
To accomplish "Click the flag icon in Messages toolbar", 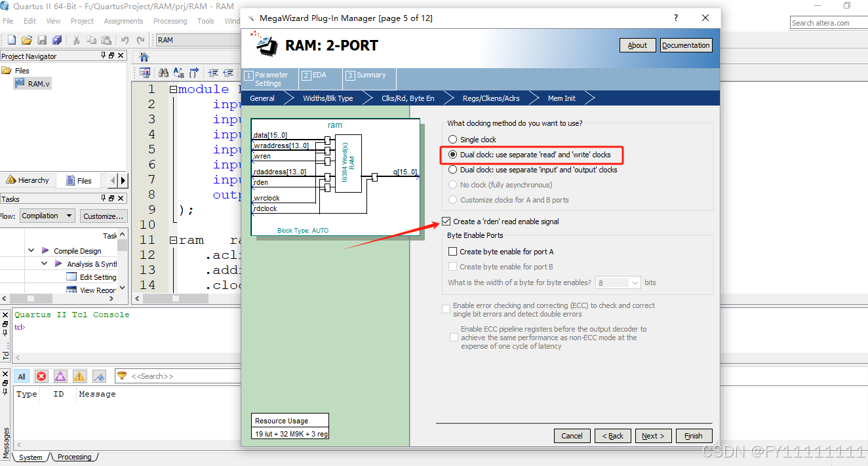I will coord(99,376).
